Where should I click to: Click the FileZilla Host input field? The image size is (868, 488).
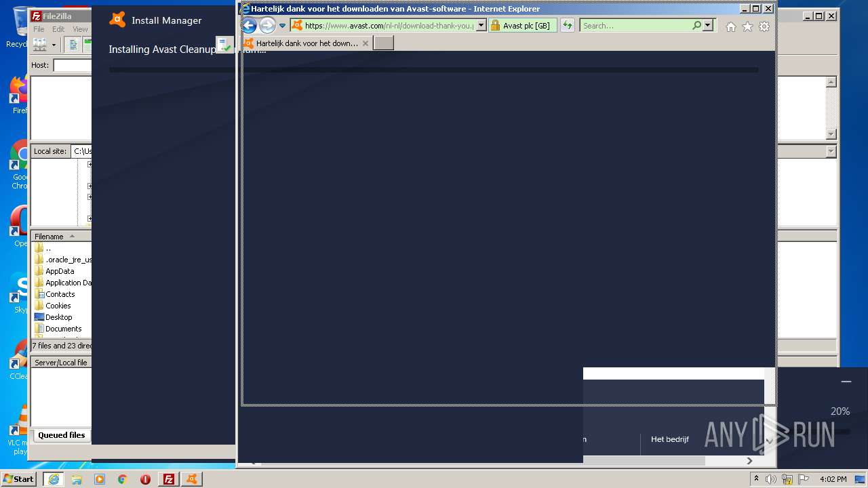[73, 65]
